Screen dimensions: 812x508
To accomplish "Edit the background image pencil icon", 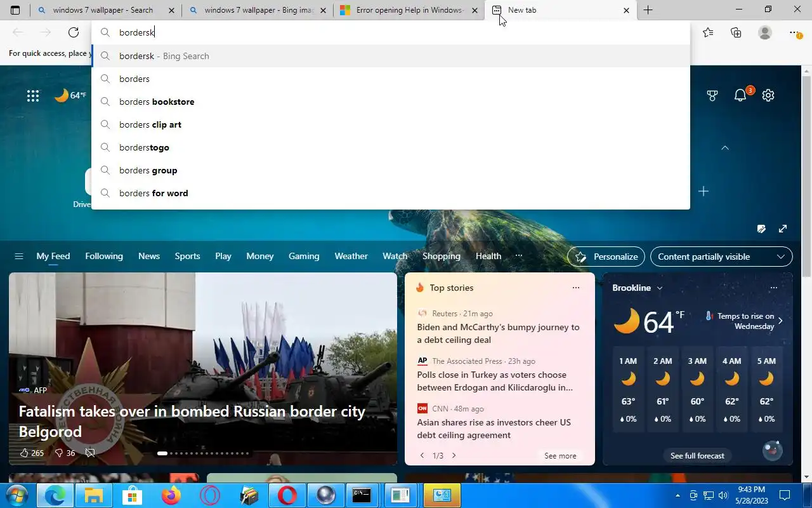I will (761, 229).
